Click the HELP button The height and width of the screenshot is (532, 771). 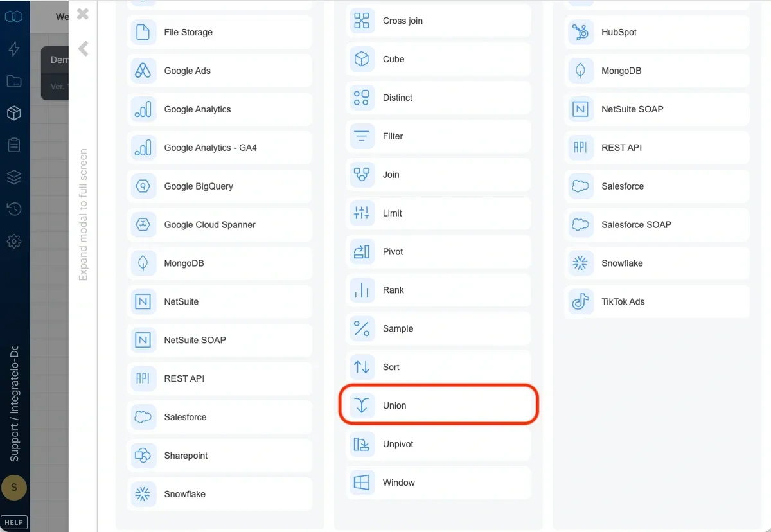[14, 522]
